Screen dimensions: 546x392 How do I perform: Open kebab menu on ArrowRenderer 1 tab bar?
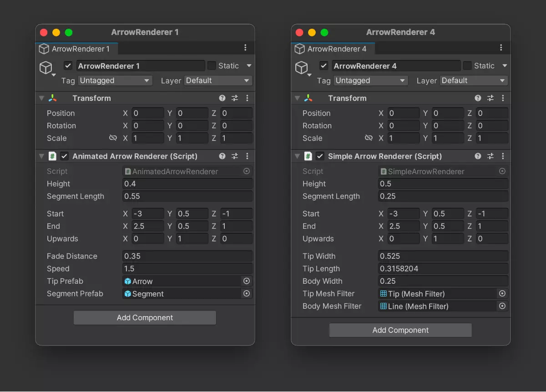tap(245, 48)
